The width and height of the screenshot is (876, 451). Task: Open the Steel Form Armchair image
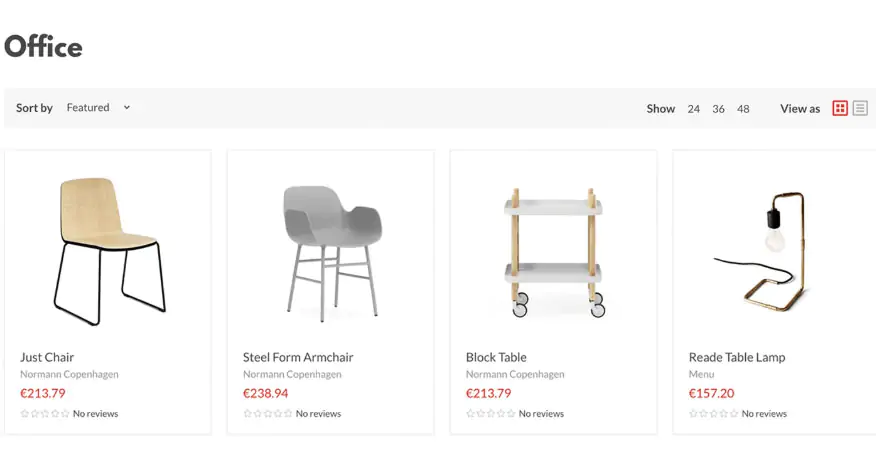[x=331, y=249]
